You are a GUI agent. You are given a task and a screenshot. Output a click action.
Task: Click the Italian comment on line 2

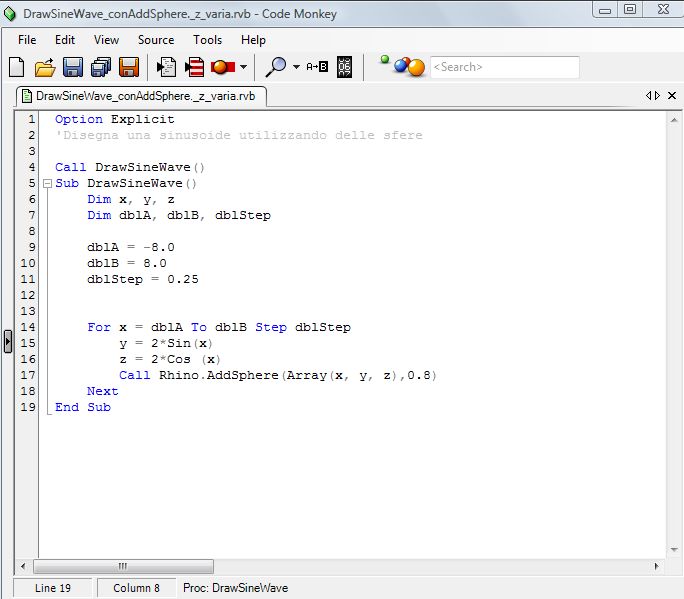click(x=239, y=135)
